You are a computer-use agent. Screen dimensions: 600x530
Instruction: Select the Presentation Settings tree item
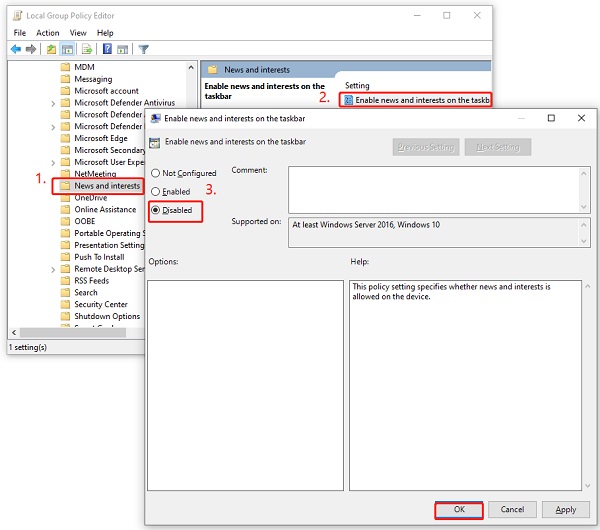[109, 245]
